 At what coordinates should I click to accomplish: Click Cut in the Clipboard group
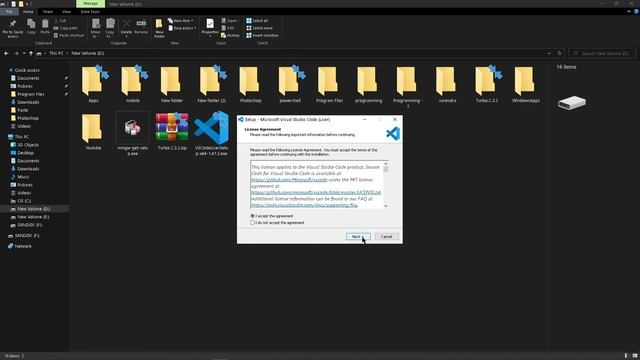click(x=60, y=20)
